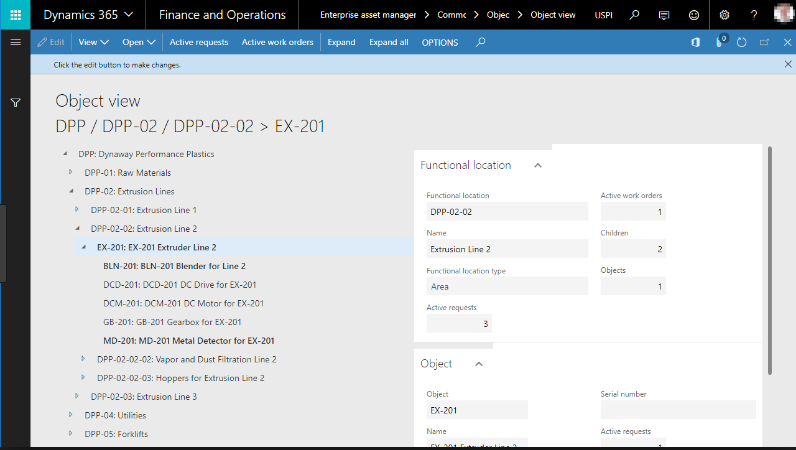Click the refresh icon in action bar
796x450 pixels.
click(x=741, y=43)
